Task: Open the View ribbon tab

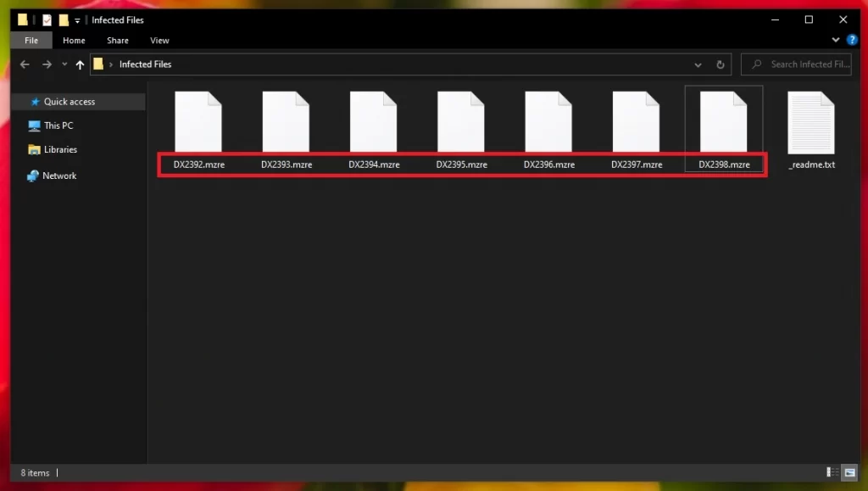Action: pyautogui.click(x=159, y=41)
